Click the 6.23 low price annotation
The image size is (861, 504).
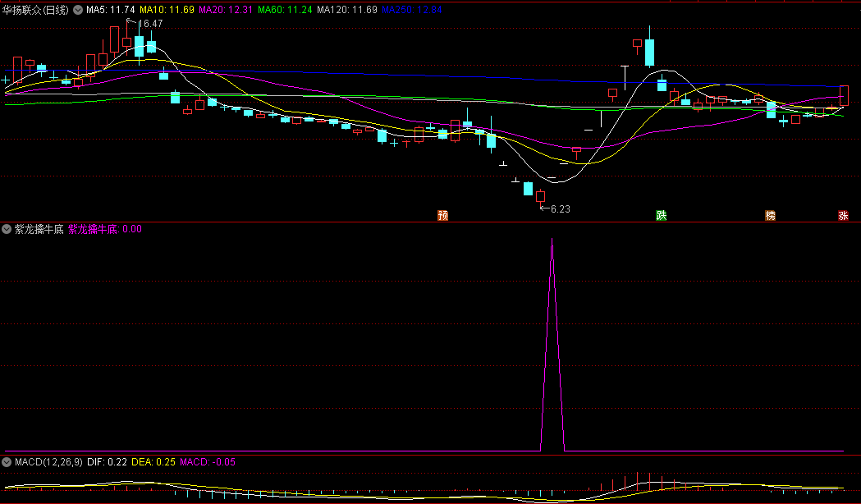click(559, 209)
